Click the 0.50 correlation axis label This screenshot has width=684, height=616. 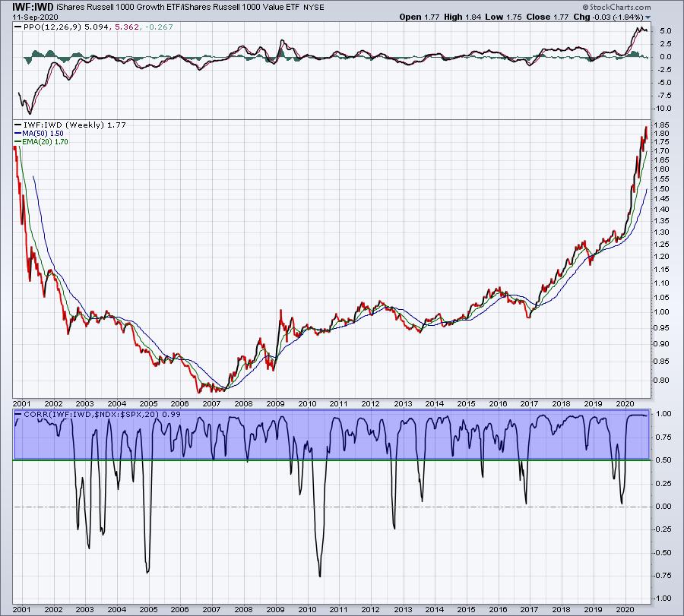(663, 460)
